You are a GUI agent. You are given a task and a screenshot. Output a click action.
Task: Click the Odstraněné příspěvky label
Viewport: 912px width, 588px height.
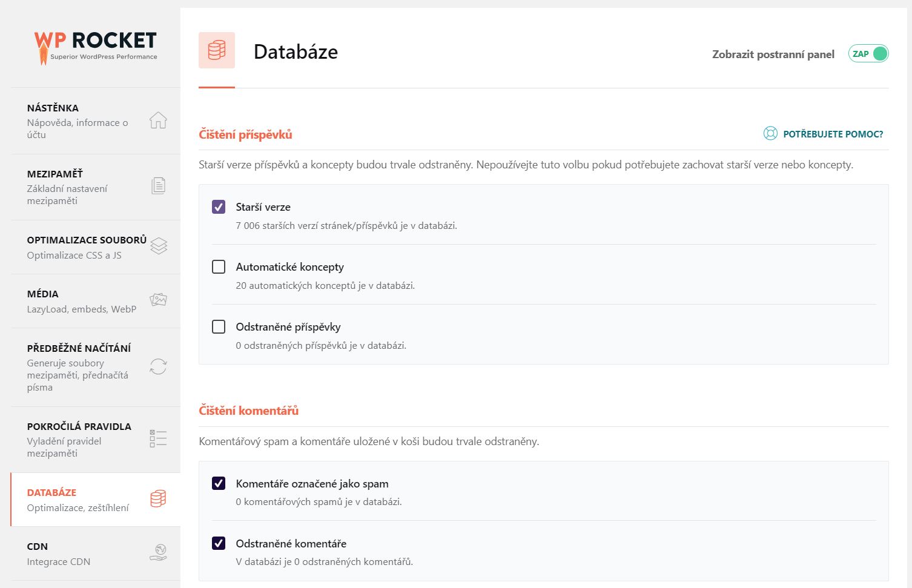tap(288, 327)
